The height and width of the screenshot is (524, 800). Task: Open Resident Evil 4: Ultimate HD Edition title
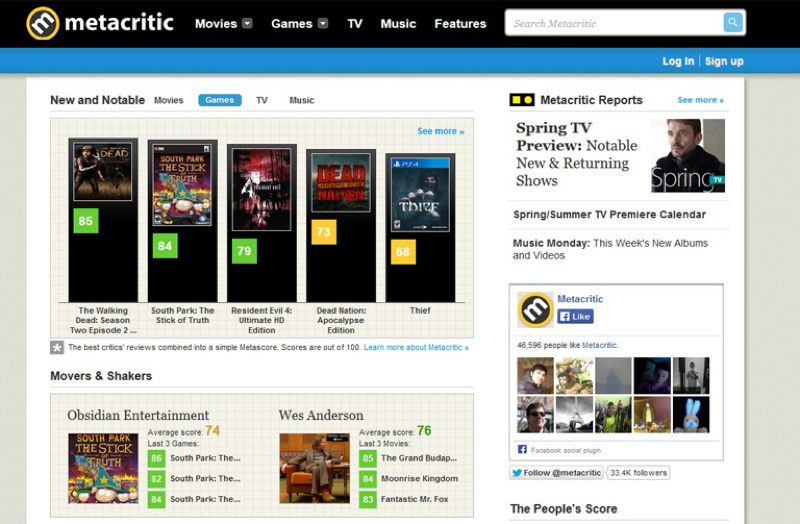click(x=262, y=320)
